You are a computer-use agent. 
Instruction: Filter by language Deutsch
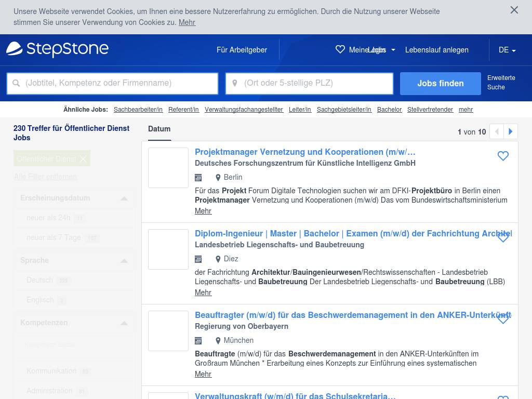pyautogui.click(x=40, y=280)
